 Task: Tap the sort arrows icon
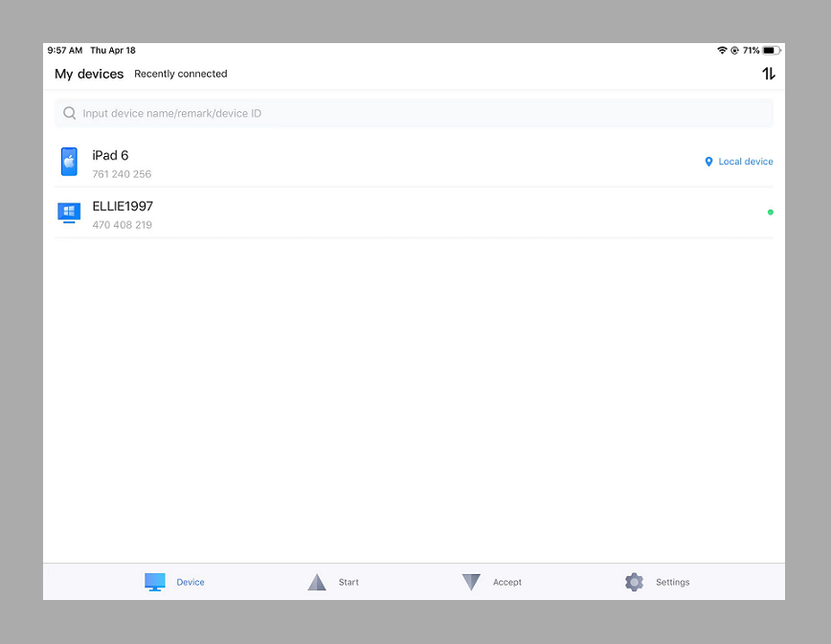[x=769, y=74]
